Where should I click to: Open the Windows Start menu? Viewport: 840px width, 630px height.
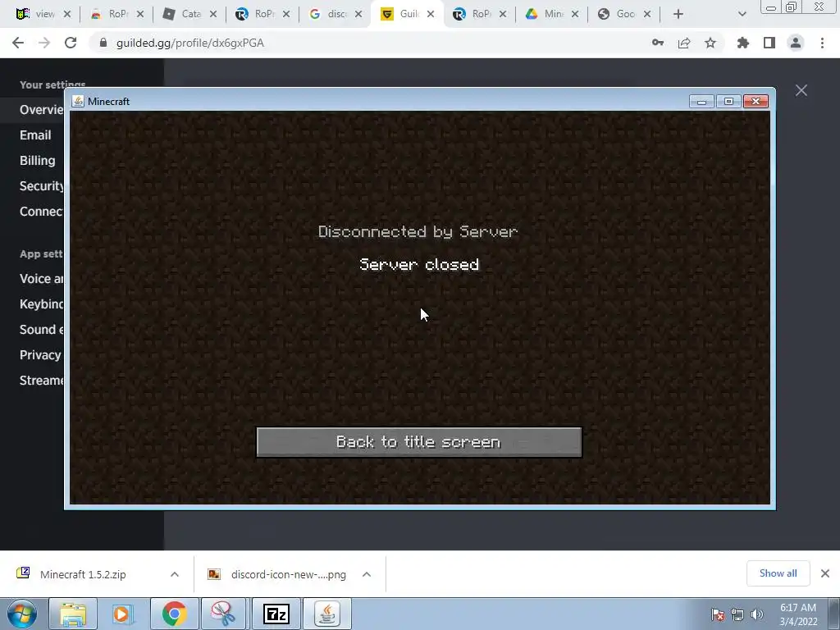coord(22,614)
